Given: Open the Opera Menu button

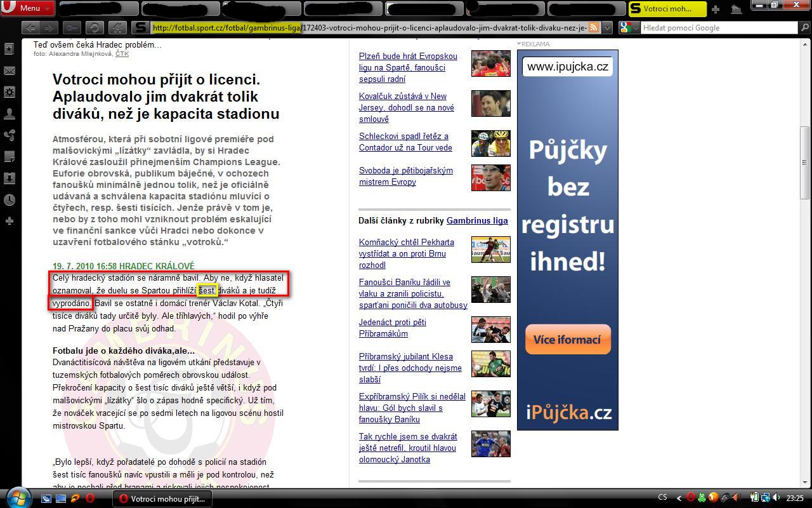Looking at the screenshot, I should point(27,8).
